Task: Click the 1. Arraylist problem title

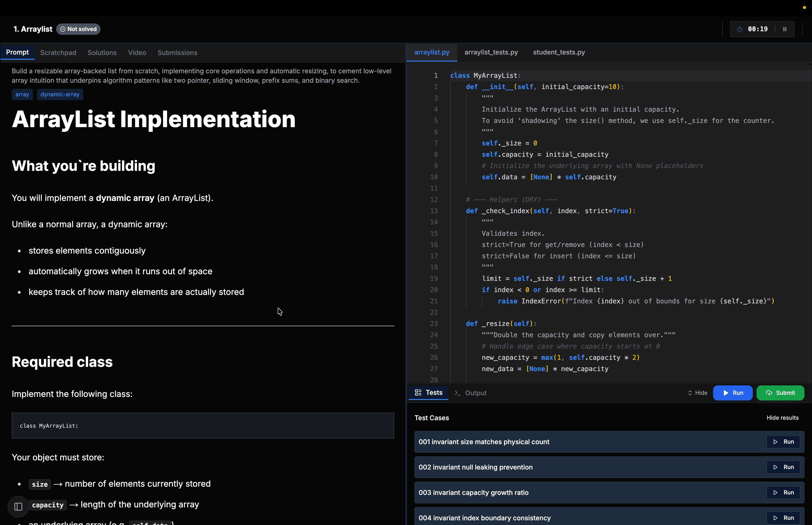Action: (x=33, y=29)
